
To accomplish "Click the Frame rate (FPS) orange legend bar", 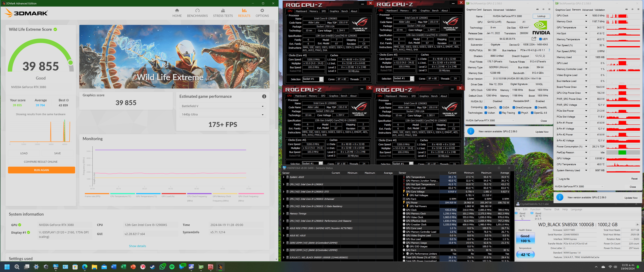I will pyautogui.click(x=97, y=193).
